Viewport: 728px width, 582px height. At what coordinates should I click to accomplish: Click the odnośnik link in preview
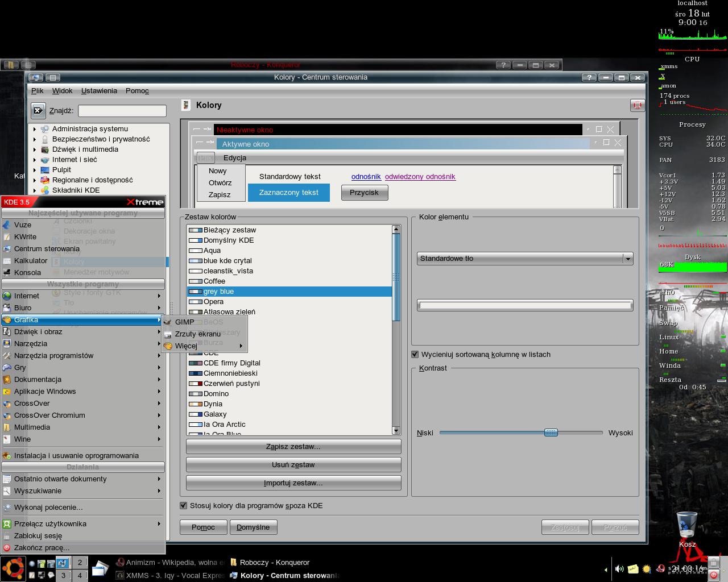(x=366, y=177)
